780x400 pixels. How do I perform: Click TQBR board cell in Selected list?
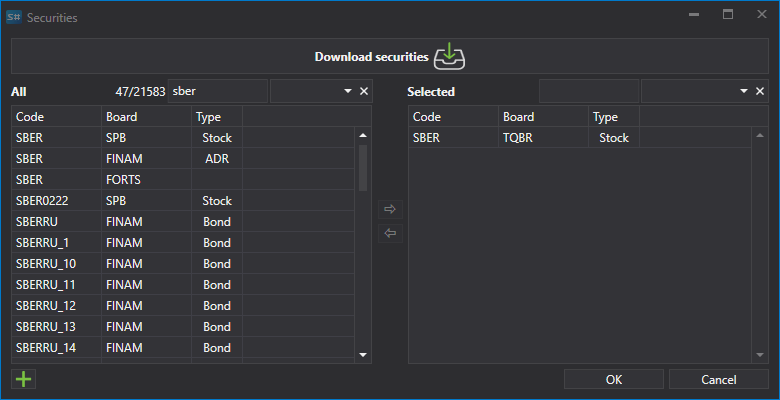[544, 137]
